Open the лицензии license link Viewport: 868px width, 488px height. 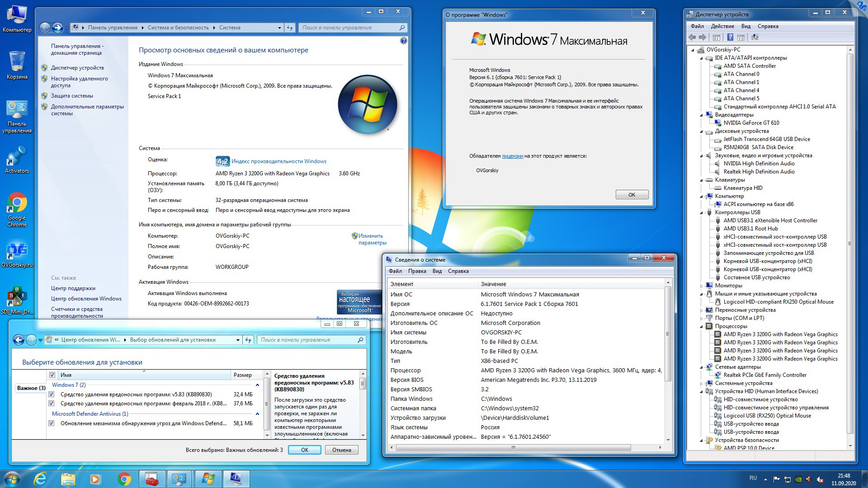tap(512, 156)
